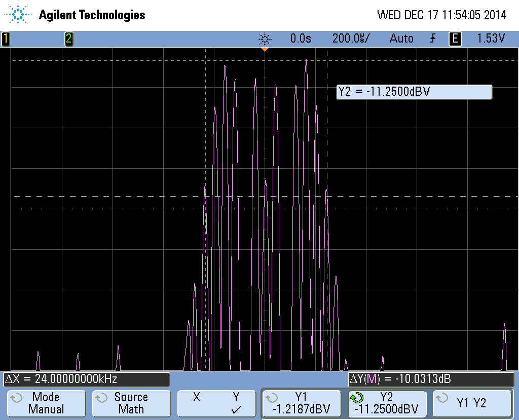Click the sparkle icon beside the 0.0s delay
The height and width of the screenshot is (420, 519).
(265, 39)
